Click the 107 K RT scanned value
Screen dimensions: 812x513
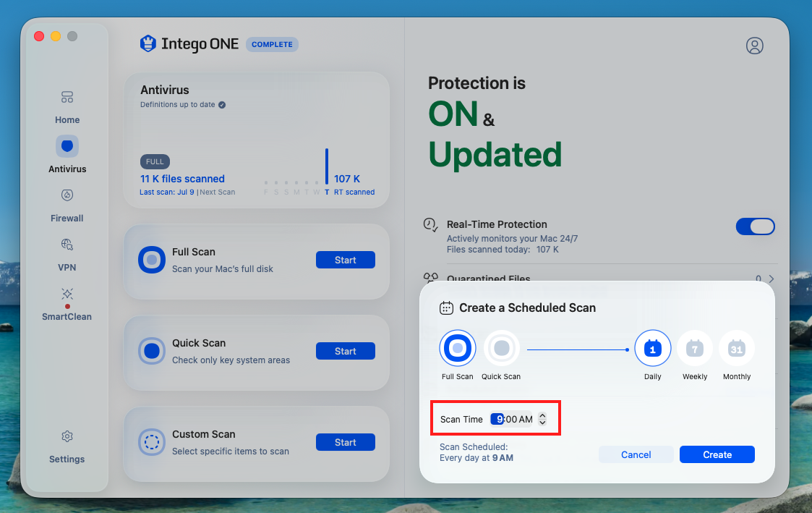(347, 179)
